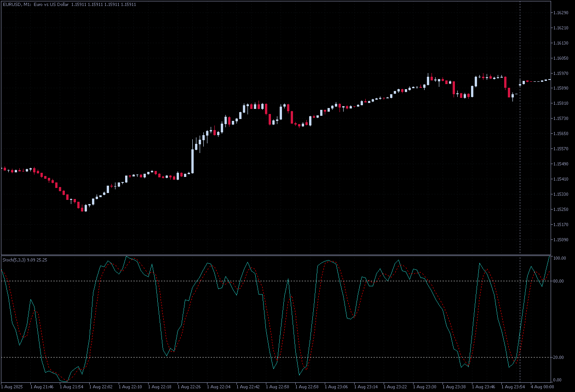Select the dashed vertical session separator line

click(520, 161)
